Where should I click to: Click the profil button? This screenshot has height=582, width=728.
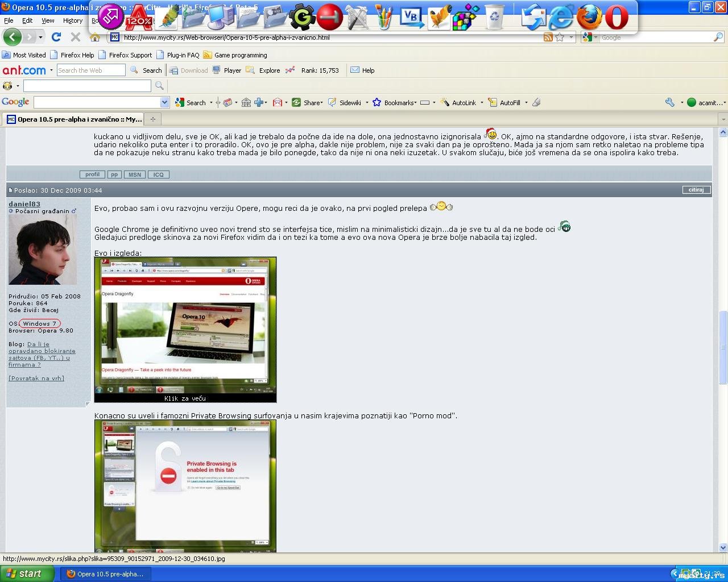point(92,174)
